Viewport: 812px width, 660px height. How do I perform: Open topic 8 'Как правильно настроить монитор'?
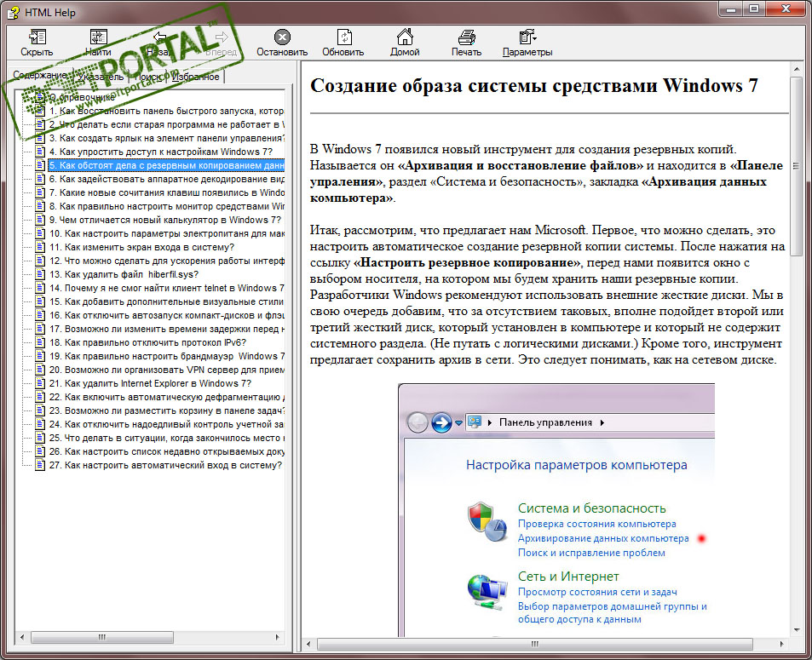[166, 206]
